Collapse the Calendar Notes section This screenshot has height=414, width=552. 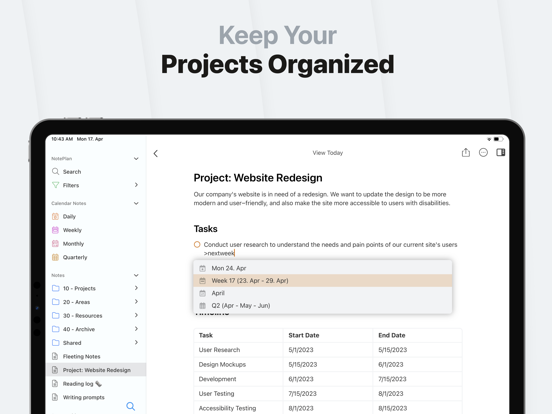pos(136,203)
